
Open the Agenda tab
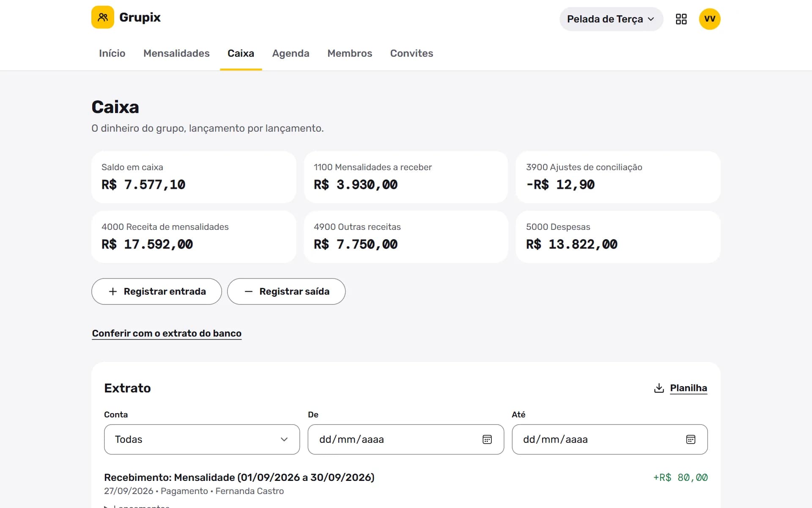click(x=291, y=53)
